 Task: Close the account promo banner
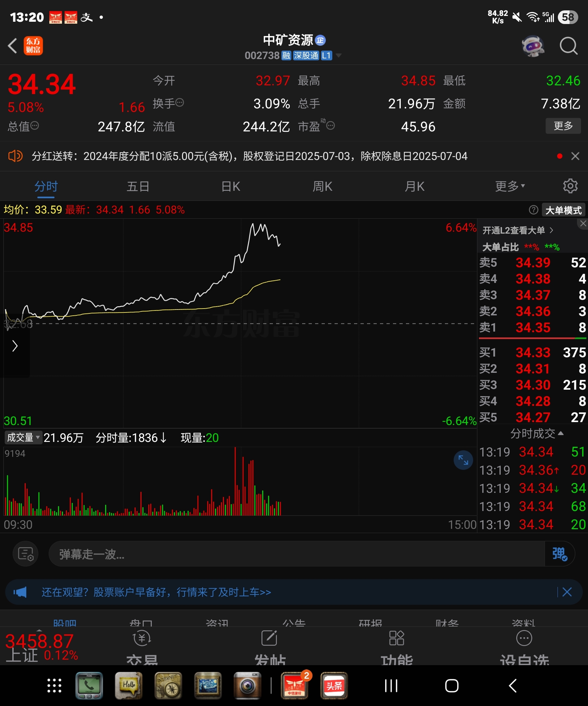click(567, 592)
